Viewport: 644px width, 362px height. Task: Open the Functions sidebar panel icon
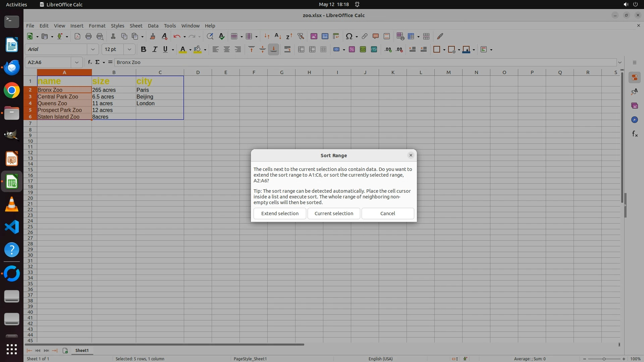point(635,134)
